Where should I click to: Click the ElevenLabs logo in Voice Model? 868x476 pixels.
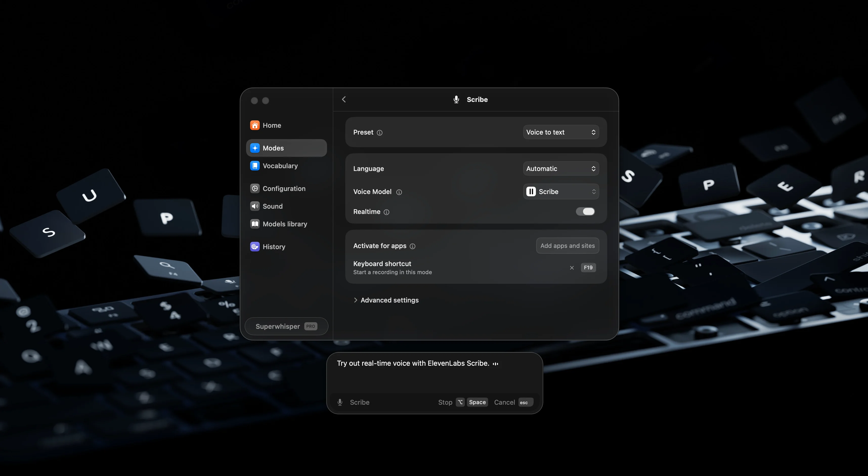531,192
